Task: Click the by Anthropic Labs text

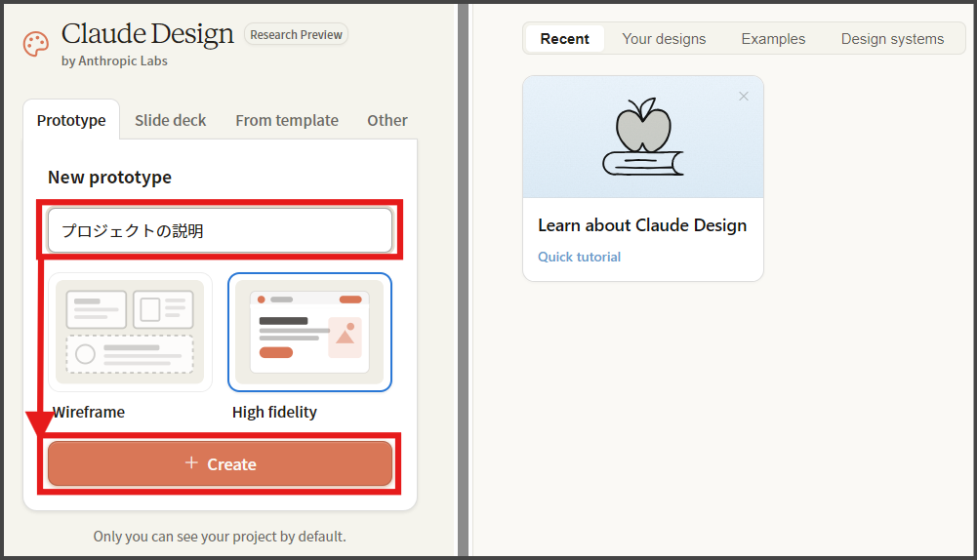Action: pyautogui.click(x=114, y=60)
